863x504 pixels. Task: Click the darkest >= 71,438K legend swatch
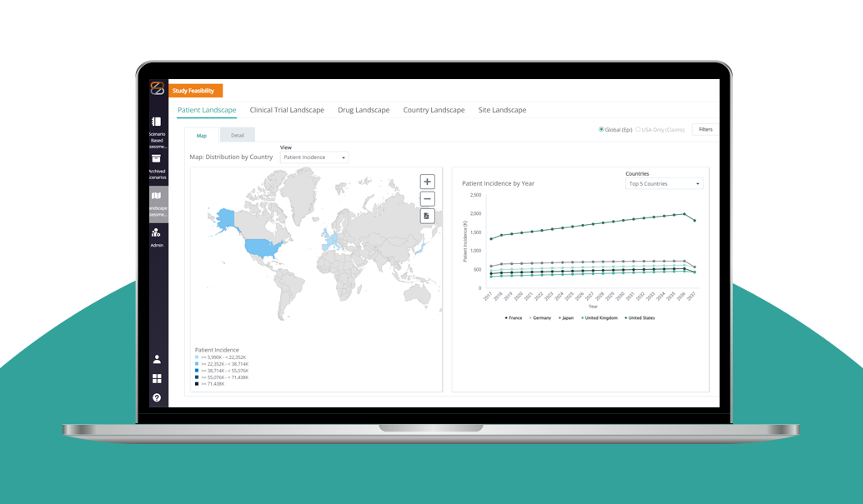click(197, 384)
